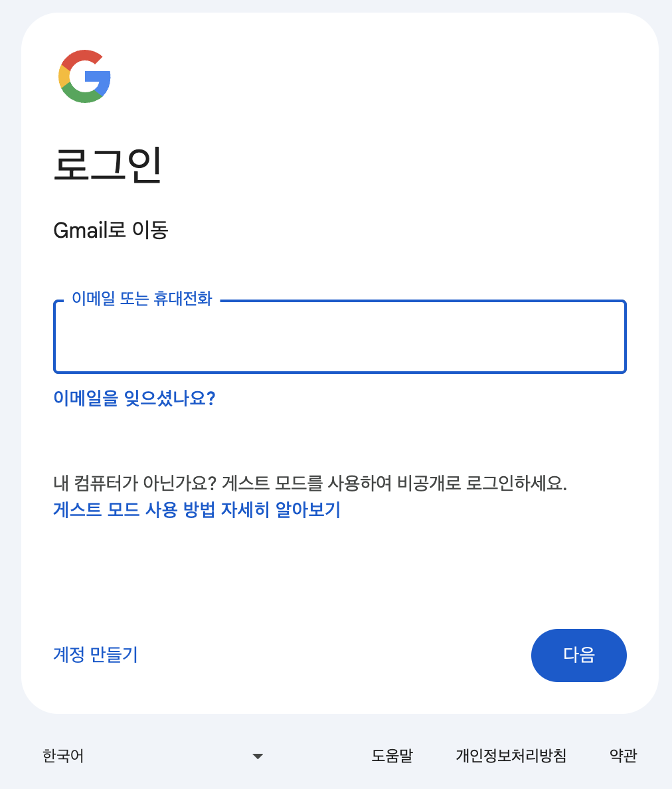Viewport: 672px width, 789px height.
Task: Click empty space between 계정 만들기 and 다음
Action: (334, 655)
